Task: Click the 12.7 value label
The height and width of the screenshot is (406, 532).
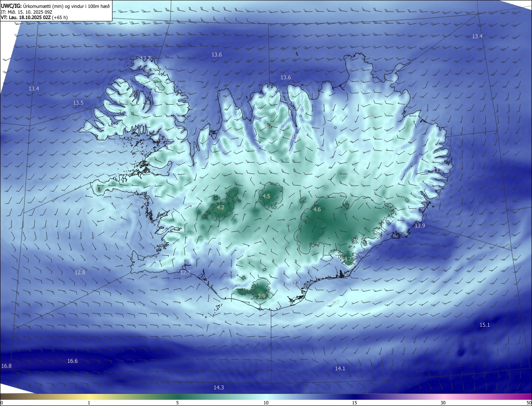Action: tap(185, 272)
